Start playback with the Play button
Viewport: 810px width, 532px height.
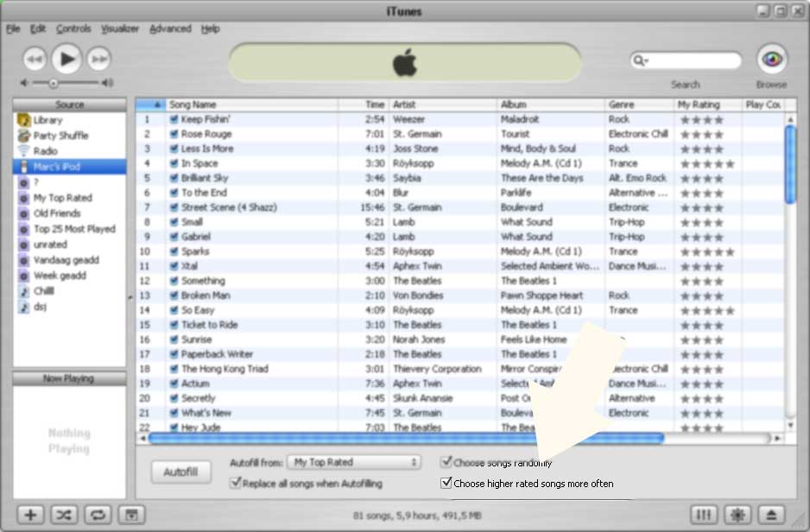click(x=66, y=59)
